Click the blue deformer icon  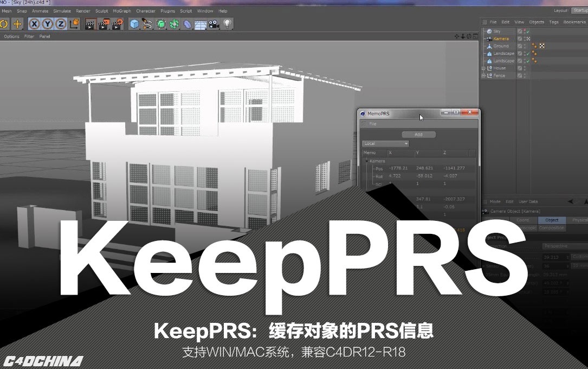(x=188, y=24)
